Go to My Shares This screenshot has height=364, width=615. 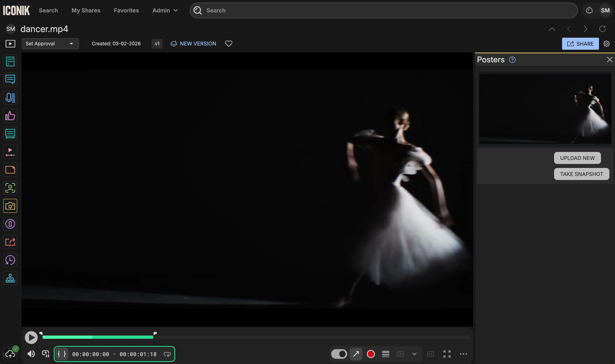pos(86,10)
